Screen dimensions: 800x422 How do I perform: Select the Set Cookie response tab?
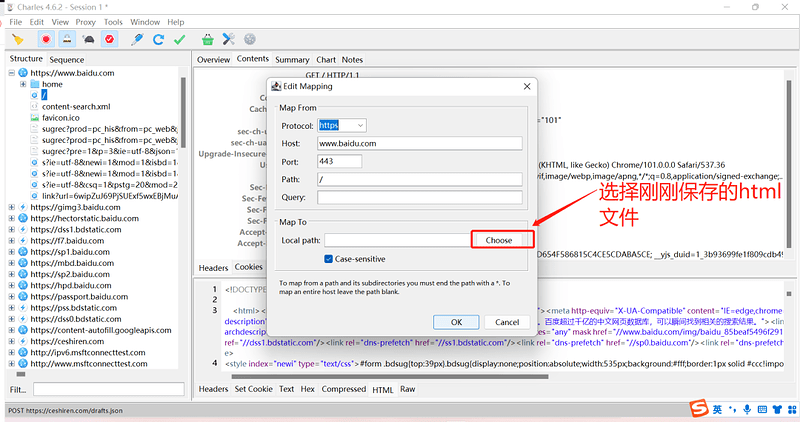[254, 389]
